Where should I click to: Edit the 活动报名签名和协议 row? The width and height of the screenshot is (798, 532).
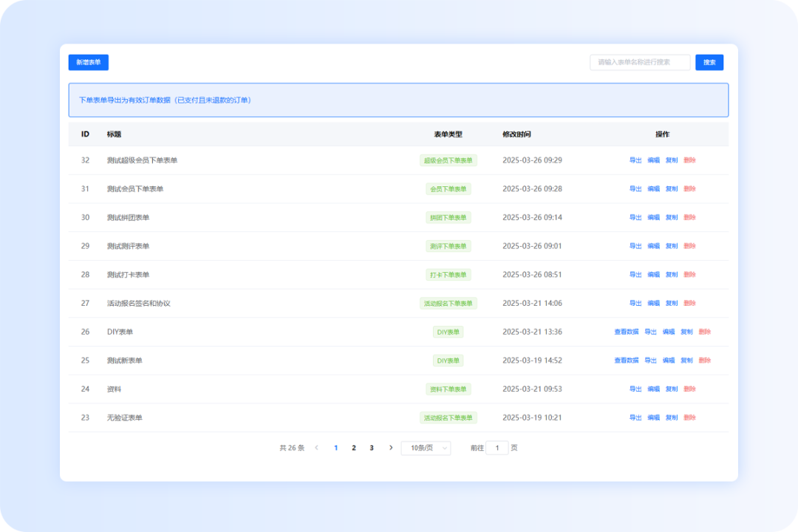coord(653,303)
